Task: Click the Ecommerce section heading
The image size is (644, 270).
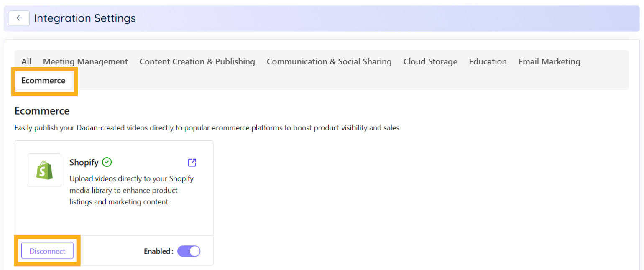Action: 42,111
